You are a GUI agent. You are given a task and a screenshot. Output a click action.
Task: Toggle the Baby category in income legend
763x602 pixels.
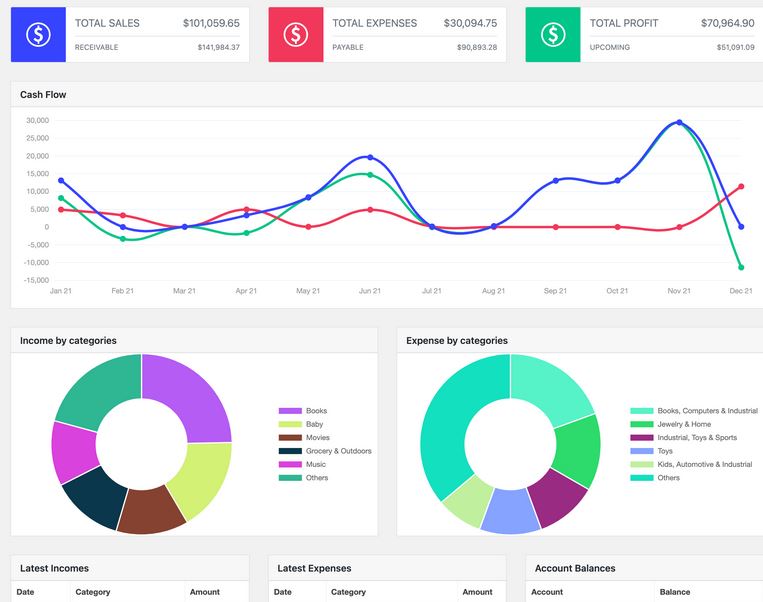314,424
